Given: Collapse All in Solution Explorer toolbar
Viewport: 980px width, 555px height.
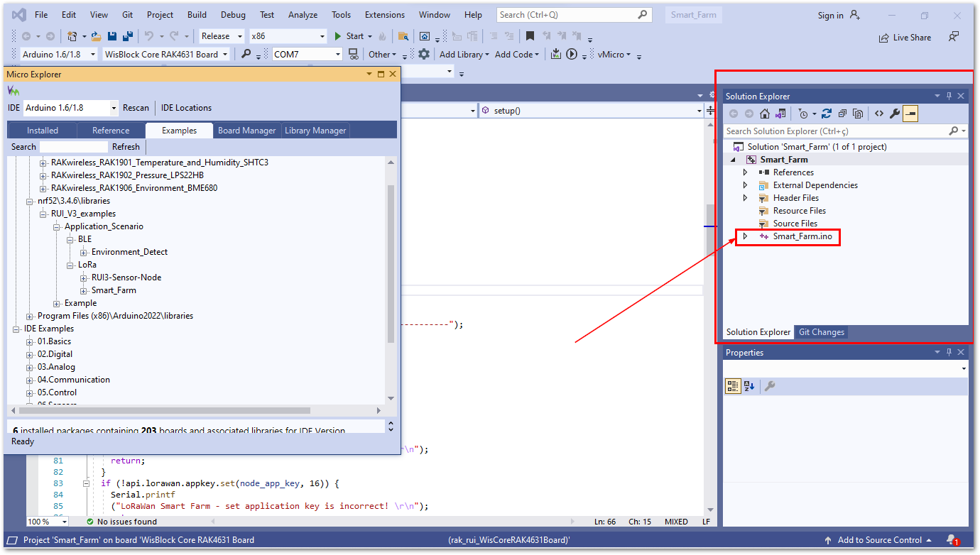Looking at the screenshot, I should click(x=842, y=114).
